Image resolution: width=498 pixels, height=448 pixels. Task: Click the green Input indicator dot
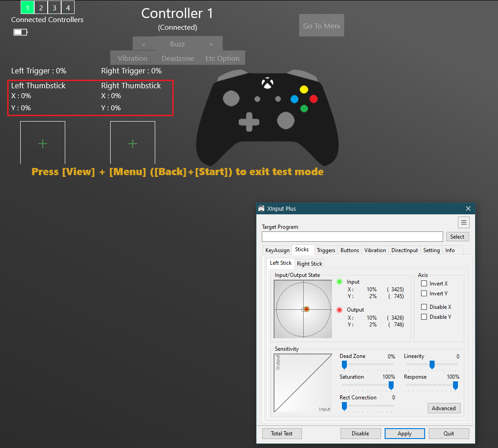click(339, 282)
